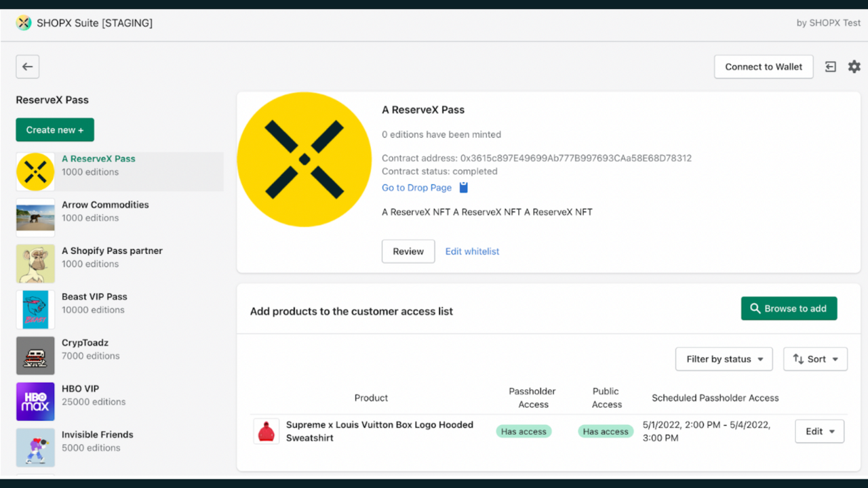Click the '7000 editions' label under CrypToadz
Image resolution: width=868 pixels, height=488 pixels.
(x=90, y=356)
